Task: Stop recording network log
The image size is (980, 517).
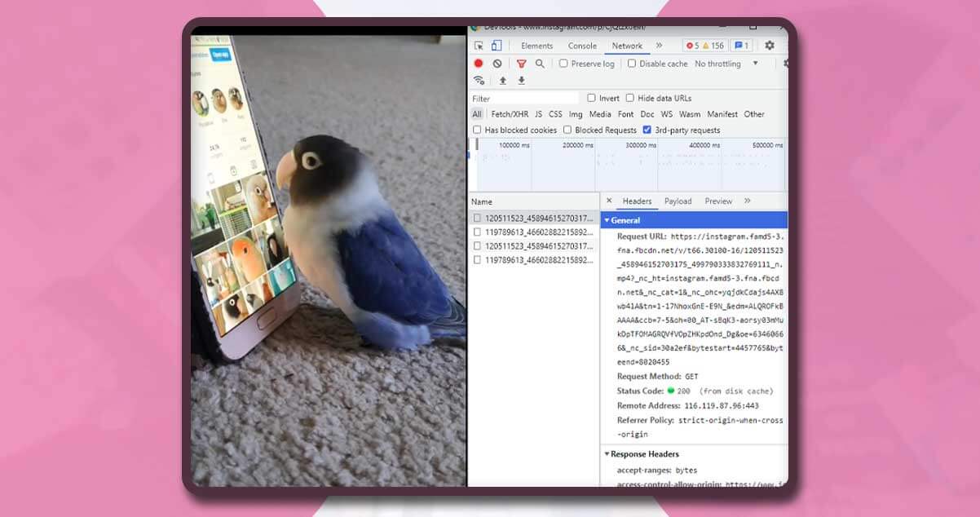Action: [478, 64]
